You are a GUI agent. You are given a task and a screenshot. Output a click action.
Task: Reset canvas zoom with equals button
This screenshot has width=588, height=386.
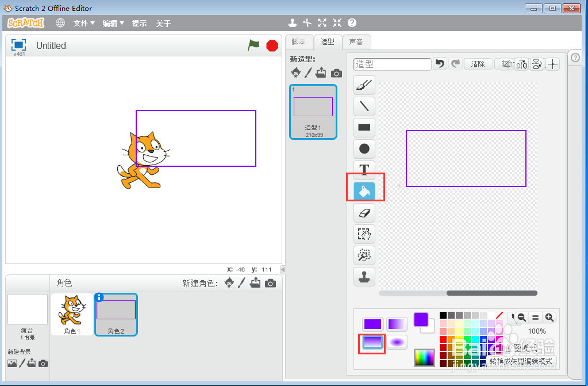536,318
